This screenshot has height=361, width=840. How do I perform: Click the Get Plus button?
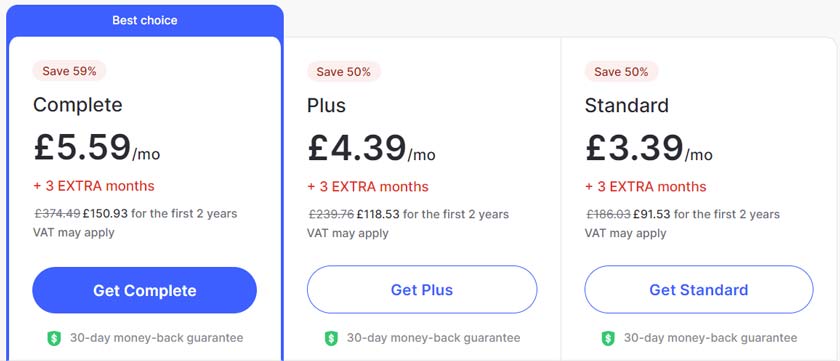(422, 290)
